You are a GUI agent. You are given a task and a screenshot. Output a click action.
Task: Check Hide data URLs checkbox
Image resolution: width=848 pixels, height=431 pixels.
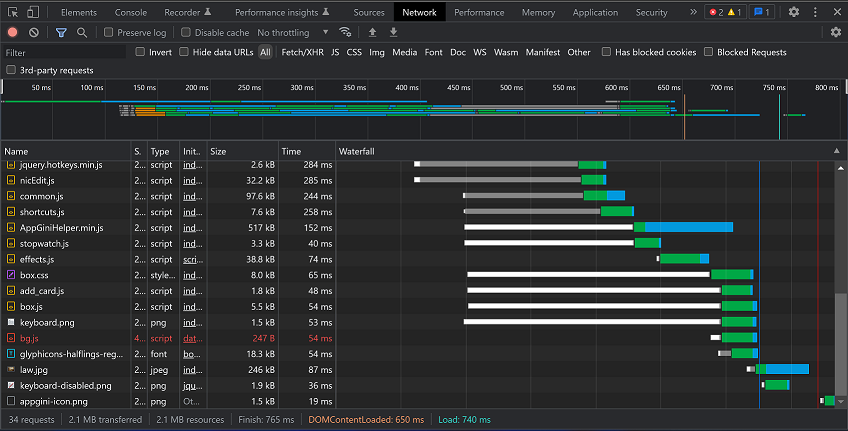(184, 52)
